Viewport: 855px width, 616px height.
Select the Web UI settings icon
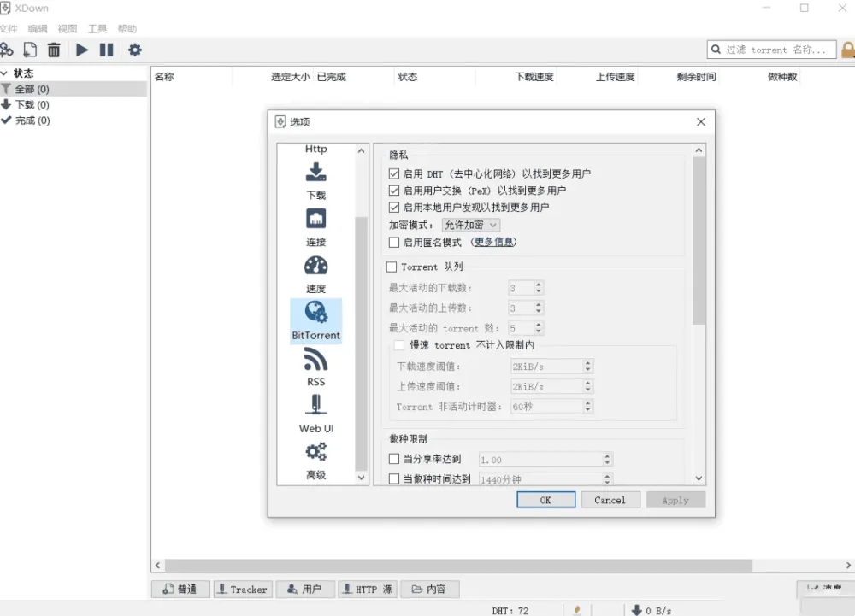[315, 414]
